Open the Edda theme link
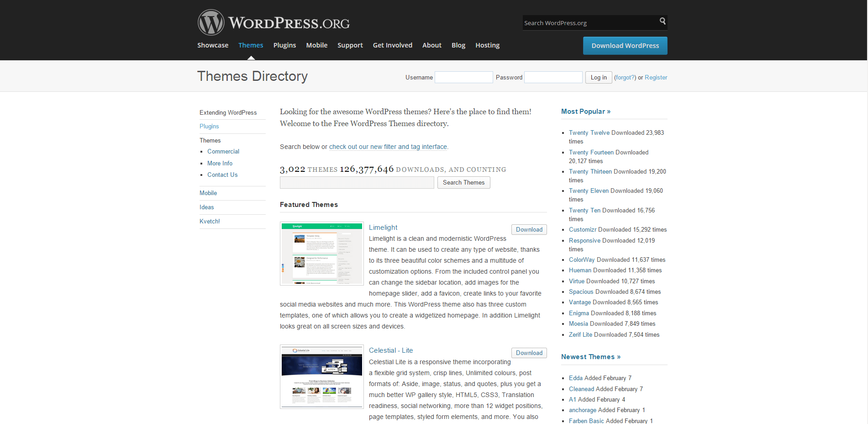Viewport: 868px width, 424px height. point(576,378)
